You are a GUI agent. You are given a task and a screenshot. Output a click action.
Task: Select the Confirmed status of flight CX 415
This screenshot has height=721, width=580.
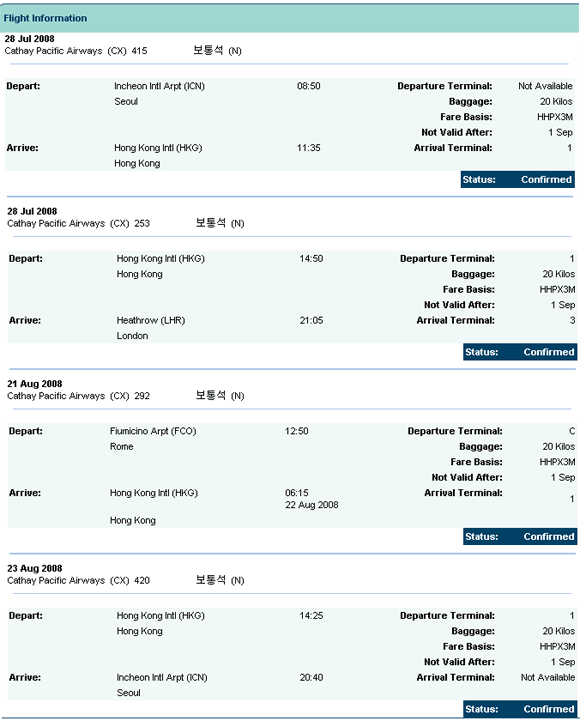pyautogui.click(x=546, y=180)
